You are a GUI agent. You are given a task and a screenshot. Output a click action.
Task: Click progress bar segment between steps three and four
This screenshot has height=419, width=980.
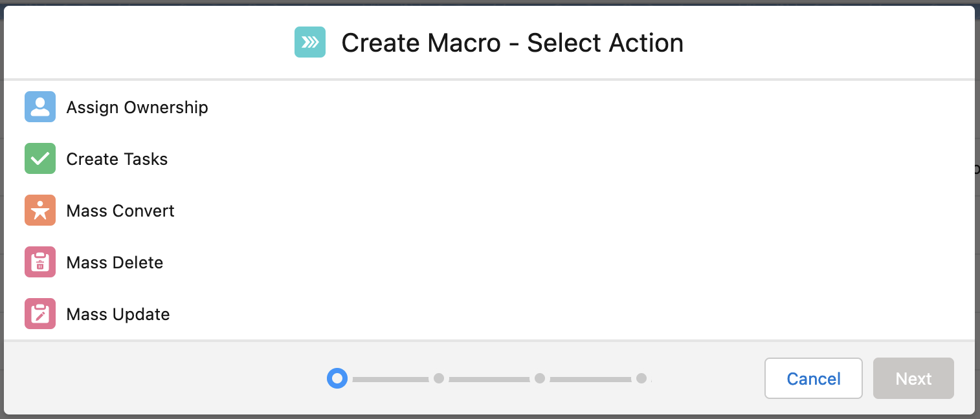(590, 379)
